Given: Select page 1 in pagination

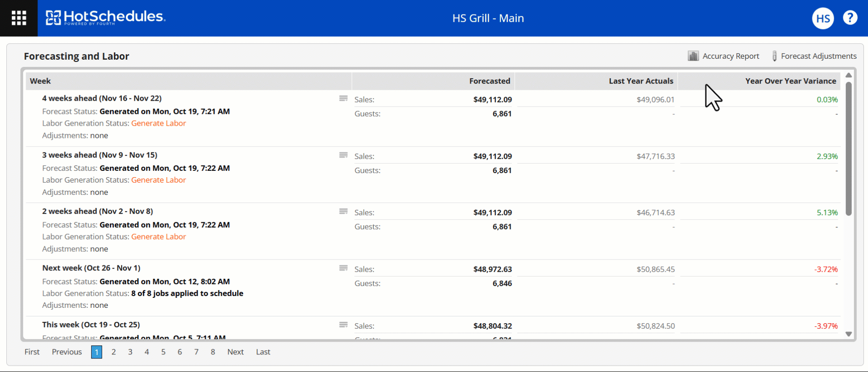Looking at the screenshot, I should pos(97,352).
